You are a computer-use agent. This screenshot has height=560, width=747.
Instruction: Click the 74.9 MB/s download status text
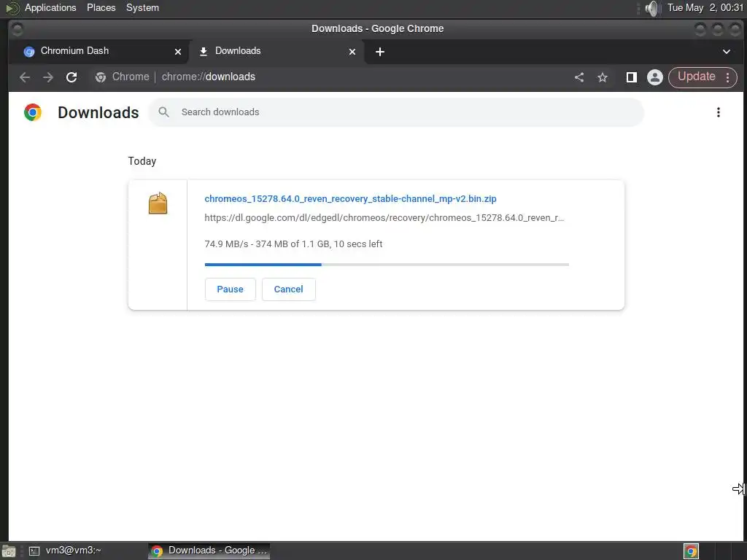tap(293, 244)
